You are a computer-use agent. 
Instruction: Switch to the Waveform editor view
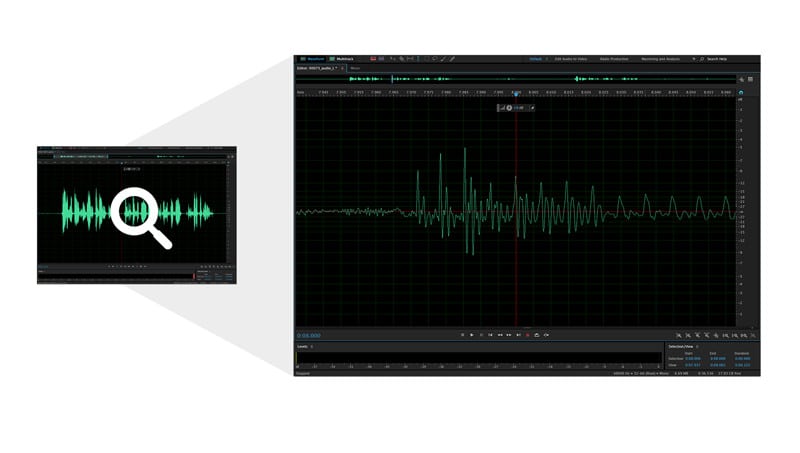click(312, 59)
